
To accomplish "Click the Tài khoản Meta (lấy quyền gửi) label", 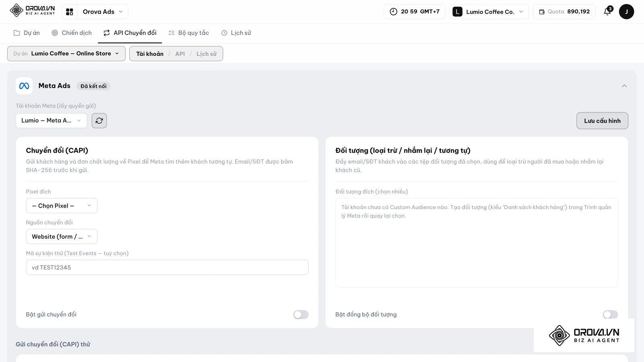I will coord(56,106).
